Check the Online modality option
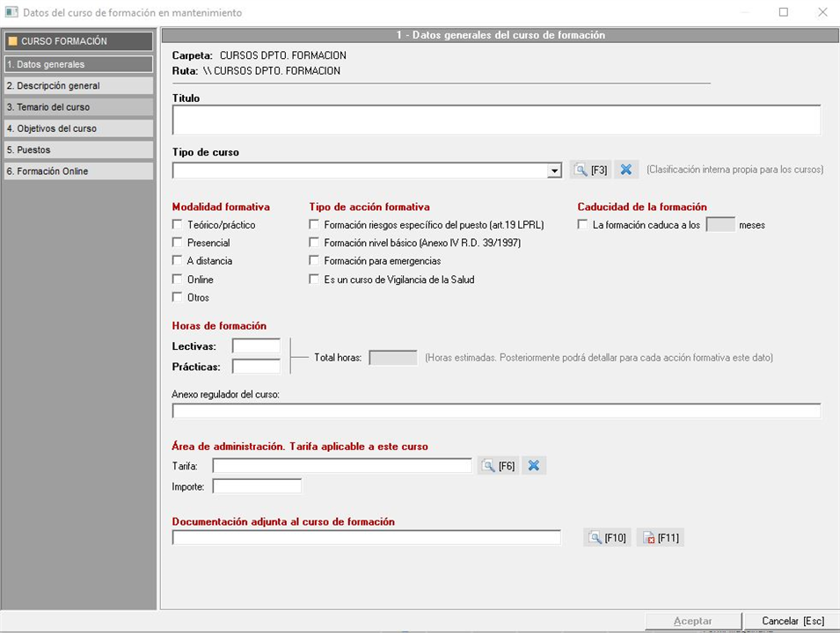The height and width of the screenshot is (633, 840). point(178,280)
